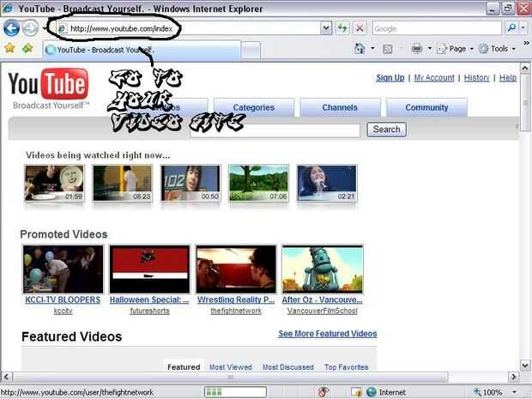Select the Top Favorites videos tab
Screen dimensions: 532x399
pos(346,367)
